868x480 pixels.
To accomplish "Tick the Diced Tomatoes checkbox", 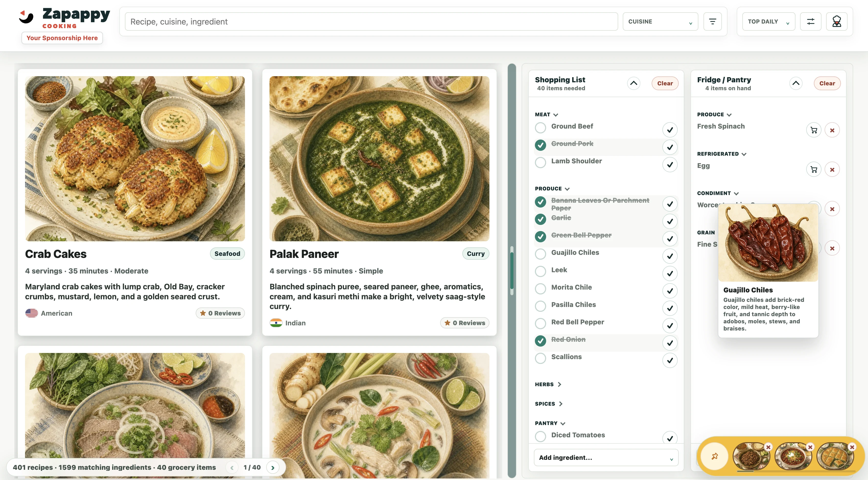I will coord(541,437).
